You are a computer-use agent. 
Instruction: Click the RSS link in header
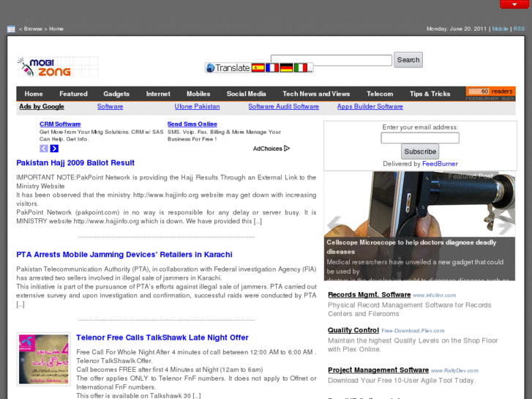(519, 29)
